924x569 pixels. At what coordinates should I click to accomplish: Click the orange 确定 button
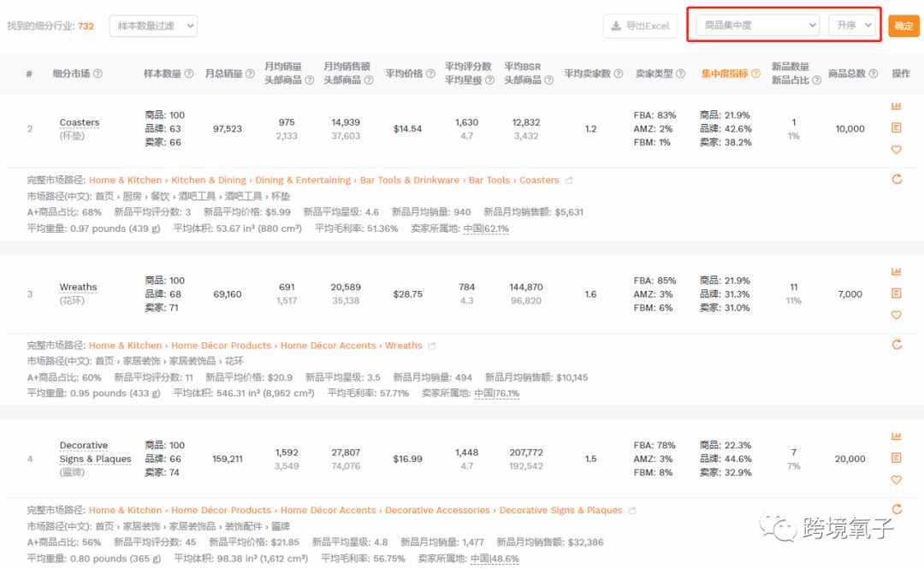click(x=903, y=26)
